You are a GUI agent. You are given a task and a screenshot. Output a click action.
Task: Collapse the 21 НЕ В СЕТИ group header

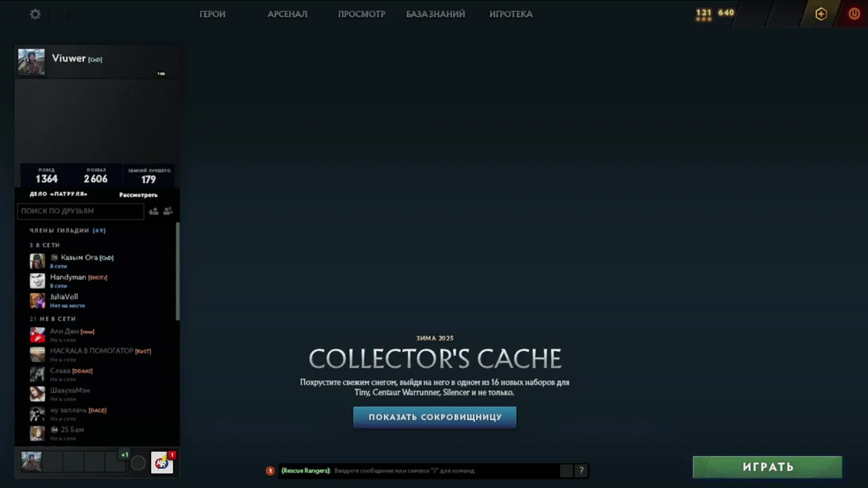point(53,319)
